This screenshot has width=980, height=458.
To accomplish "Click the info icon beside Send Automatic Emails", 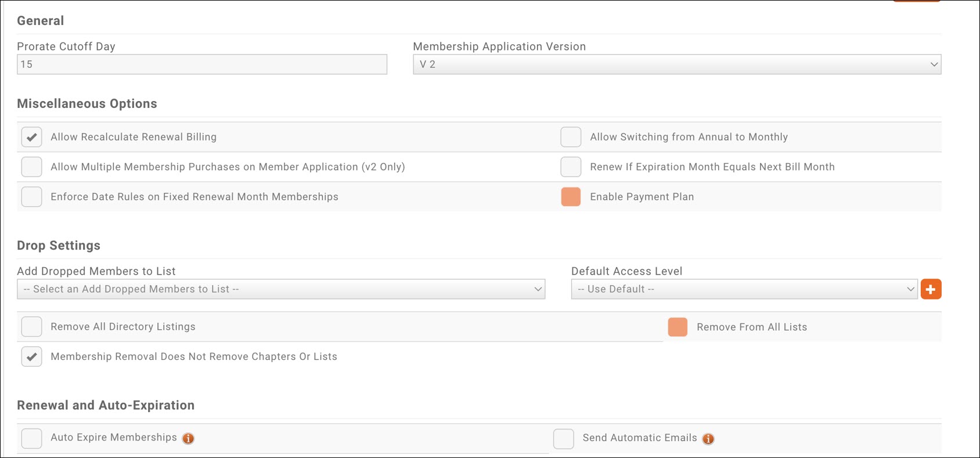I will 708,439.
